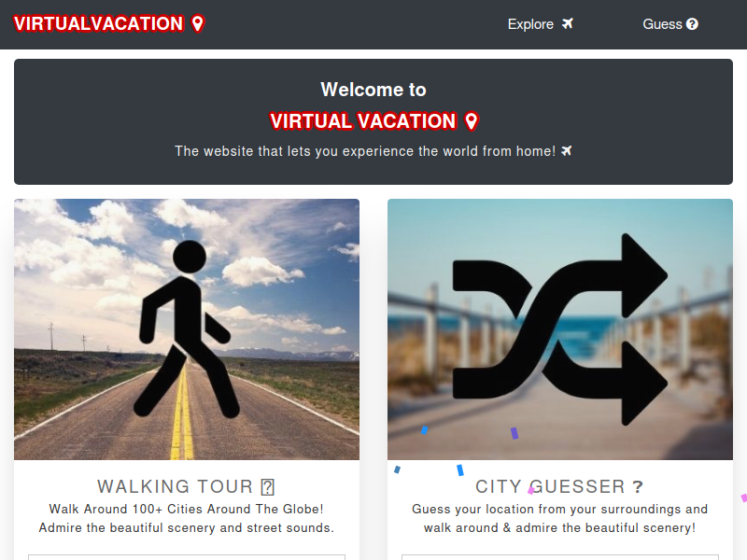Click the boxed question mark beside WALKING TOUR
747x560 pixels.
tap(268, 486)
